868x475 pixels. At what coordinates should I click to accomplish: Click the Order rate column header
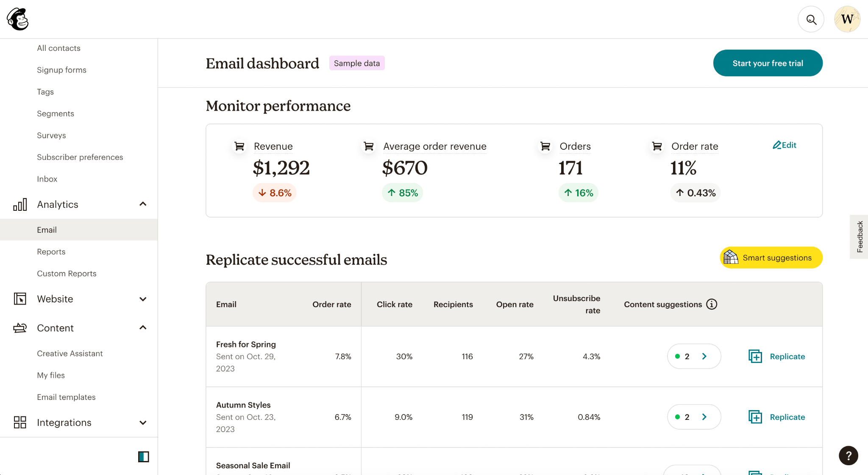click(331, 304)
